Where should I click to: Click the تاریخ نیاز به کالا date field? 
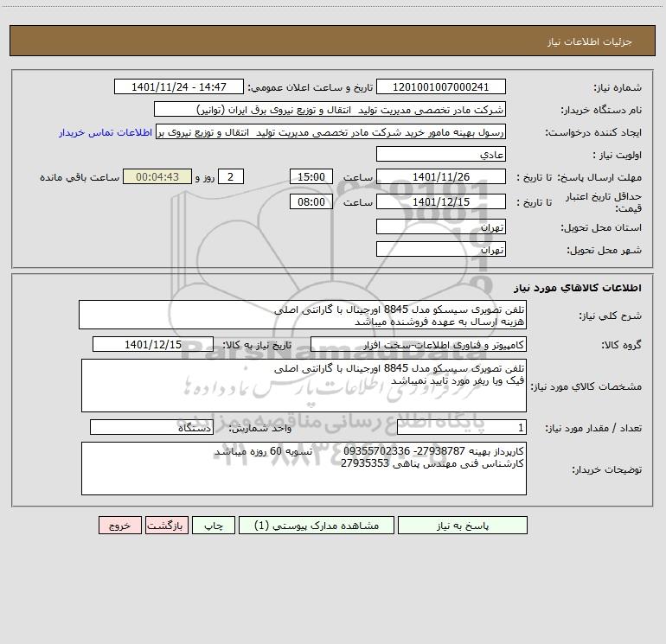click(153, 344)
